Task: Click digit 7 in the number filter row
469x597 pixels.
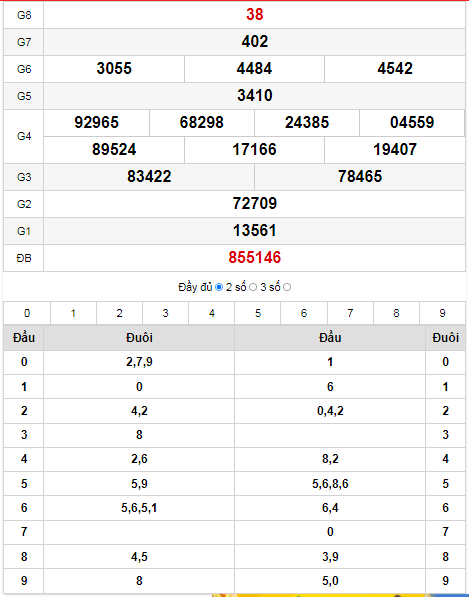Action: point(350,313)
